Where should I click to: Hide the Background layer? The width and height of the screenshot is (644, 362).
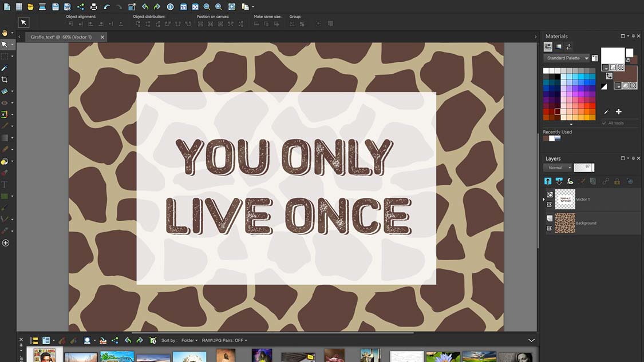[550, 228]
